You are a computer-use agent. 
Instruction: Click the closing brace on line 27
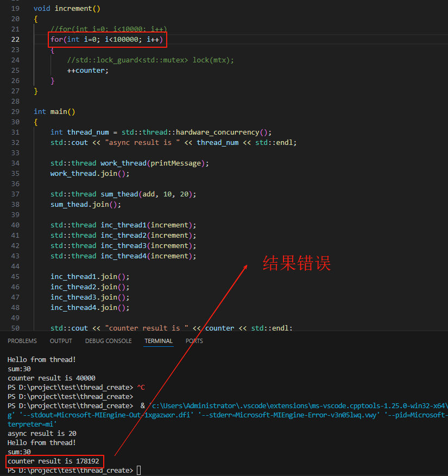click(x=36, y=91)
